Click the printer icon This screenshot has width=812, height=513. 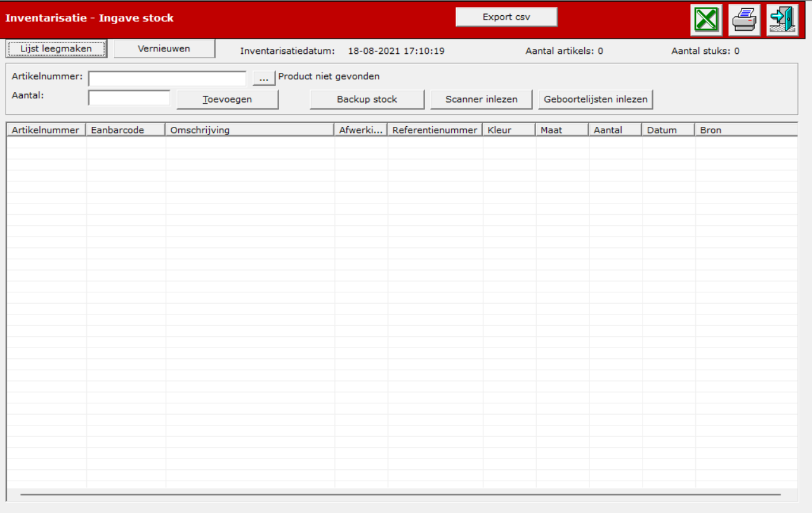tap(744, 20)
